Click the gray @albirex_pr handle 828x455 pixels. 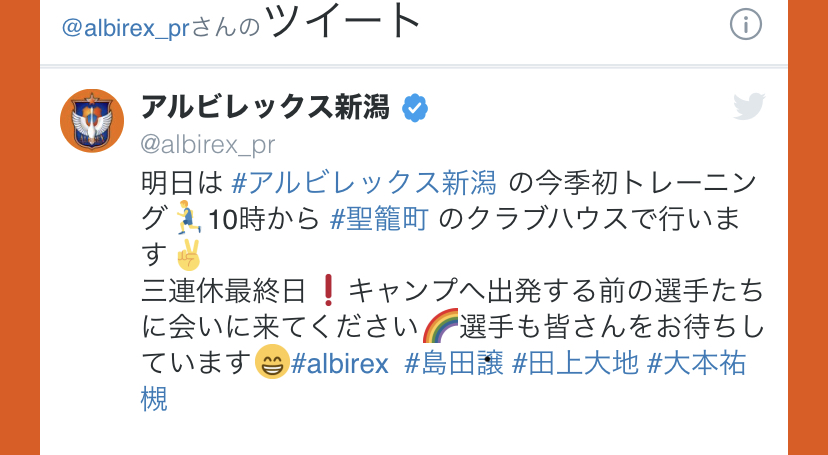(208, 145)
